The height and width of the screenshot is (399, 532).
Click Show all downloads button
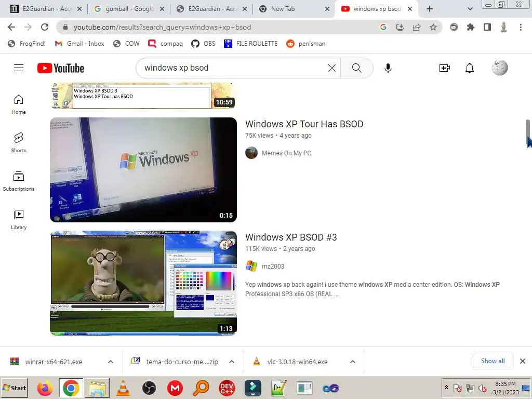(x=493, y=361)
